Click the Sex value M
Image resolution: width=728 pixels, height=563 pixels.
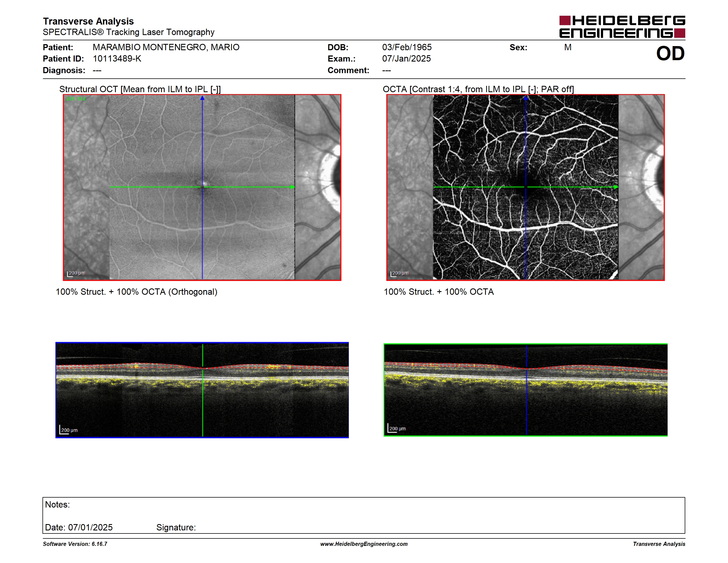click(568, 47)
